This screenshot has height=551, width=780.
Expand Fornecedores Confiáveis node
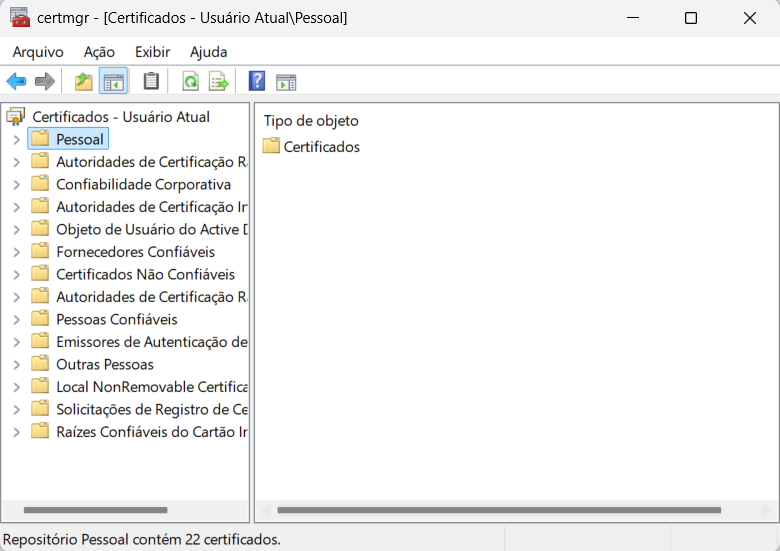(x=16, y=252)
